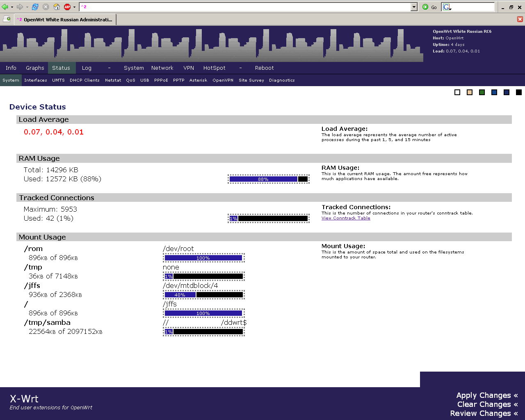Expand the address bar URL dropdown
The width and height of the screenshot is (525, 420).
coord(414,7)
